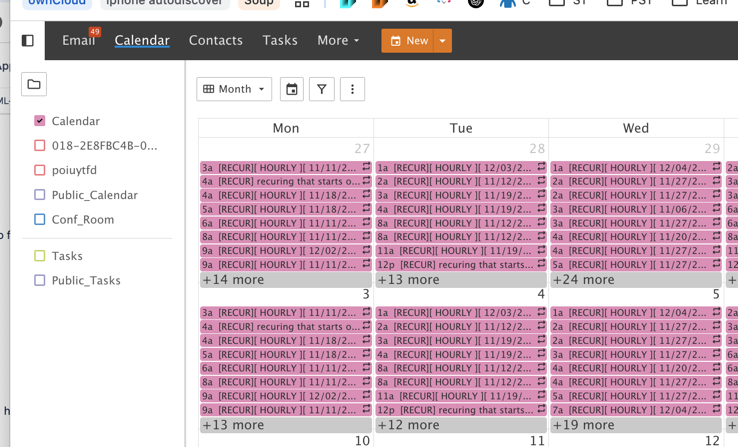Screen dimensions: 738x447
Task: Enable the Conf_Room calendar checkbox
Action: point(40,219)
